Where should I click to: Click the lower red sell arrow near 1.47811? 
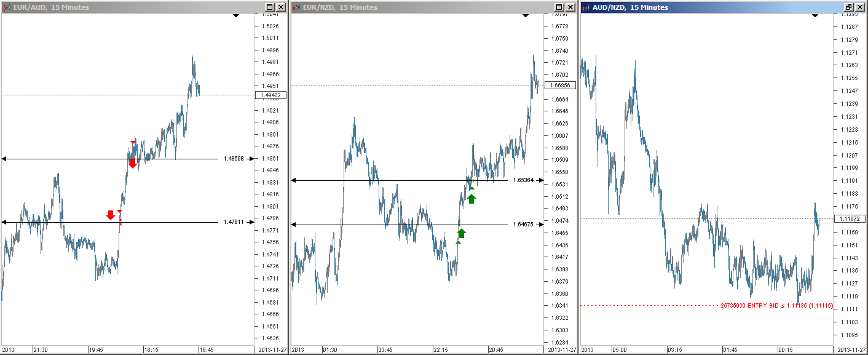pos(111,215)
